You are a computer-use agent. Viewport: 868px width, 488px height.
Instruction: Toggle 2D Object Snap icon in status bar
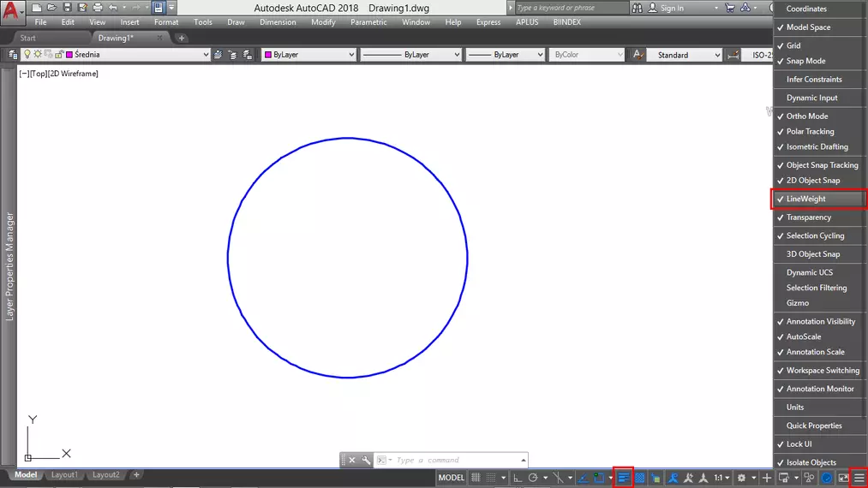coord(598,478)
